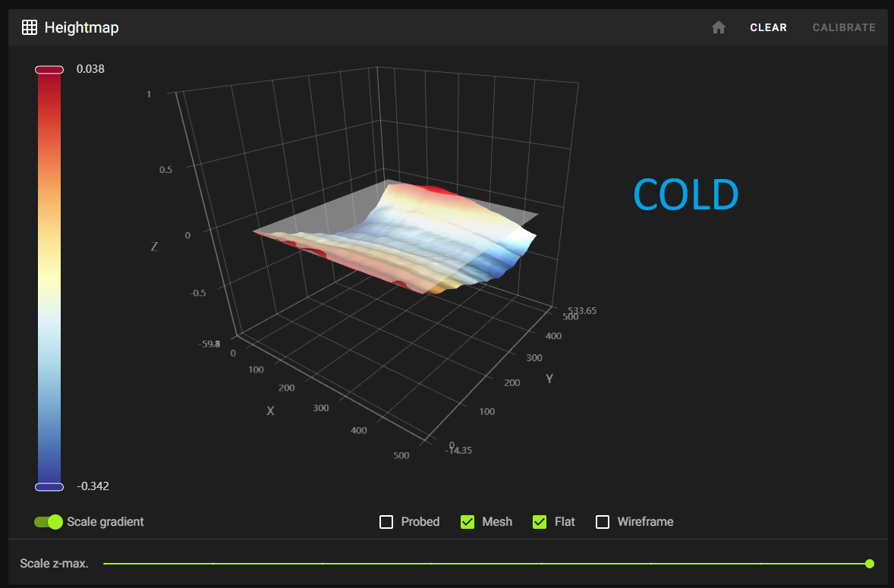
Task: Uncheck the Mesh checkbox
Action: pos(467,522)
